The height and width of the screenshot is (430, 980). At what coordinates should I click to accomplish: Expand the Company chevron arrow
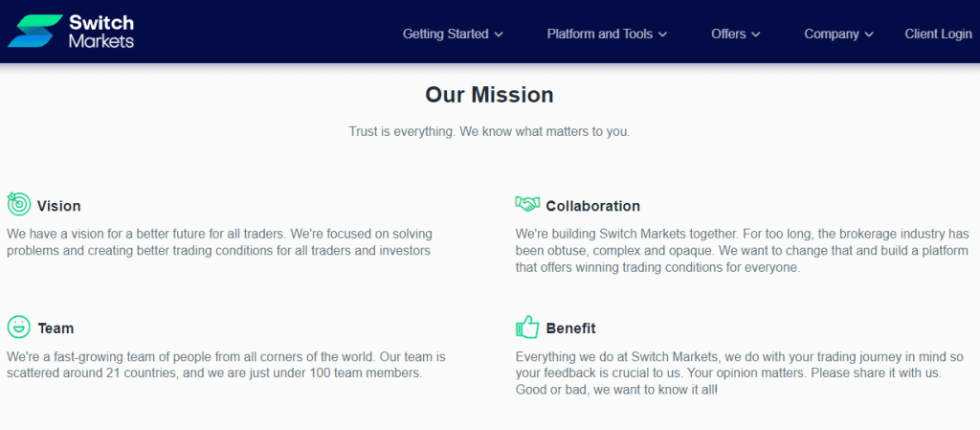click(x=869, y=34)
